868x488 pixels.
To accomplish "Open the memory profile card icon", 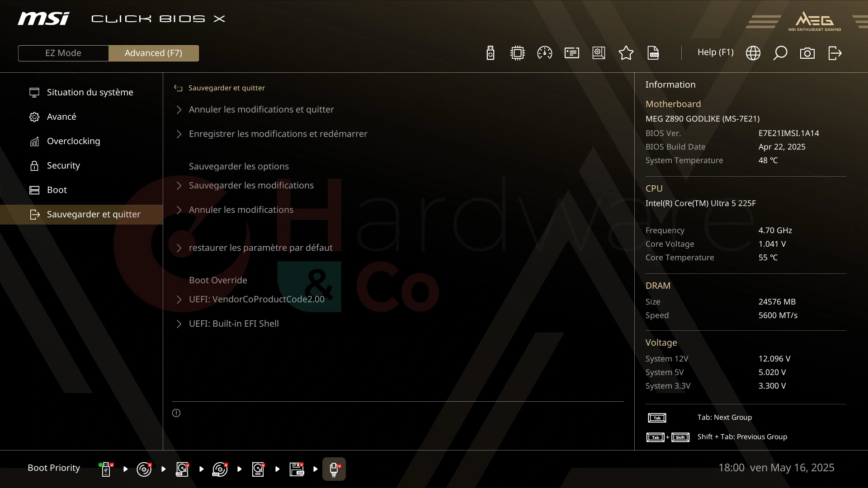I will pyautogui.click(x=572, y=53).
